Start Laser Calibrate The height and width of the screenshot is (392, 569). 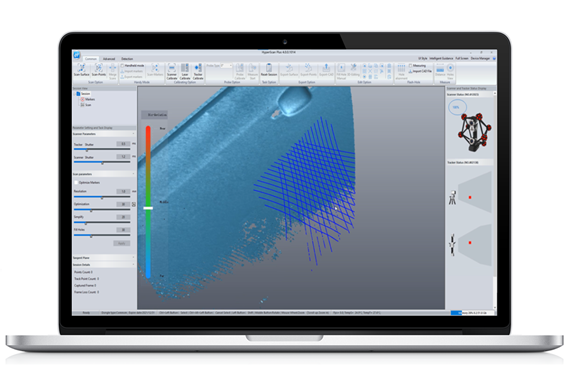click(185, 72)
